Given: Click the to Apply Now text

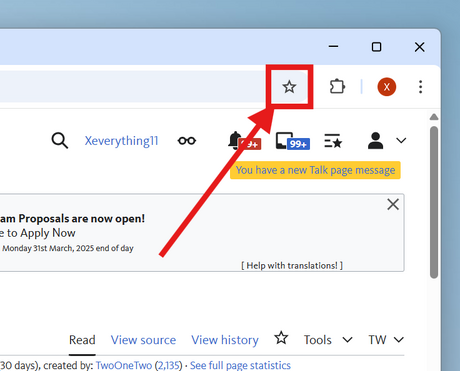Looking at the screenshot, I should coord(41,233).
